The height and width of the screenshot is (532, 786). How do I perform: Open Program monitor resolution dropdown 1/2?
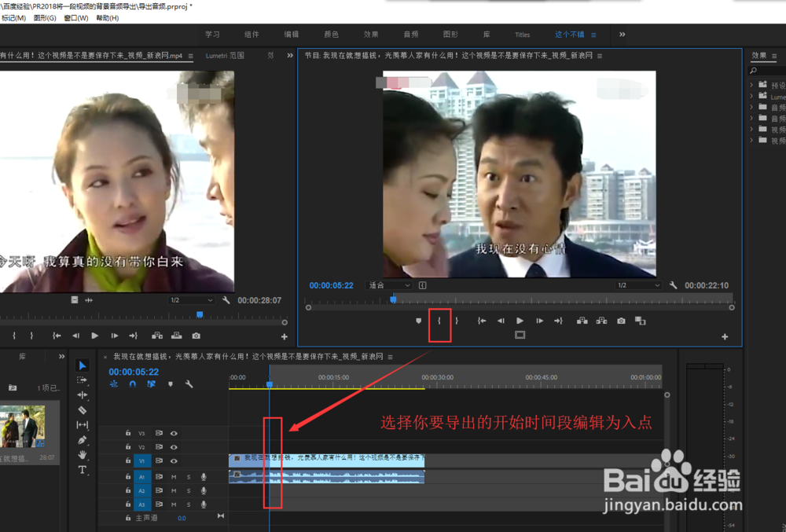click(638, 285)
